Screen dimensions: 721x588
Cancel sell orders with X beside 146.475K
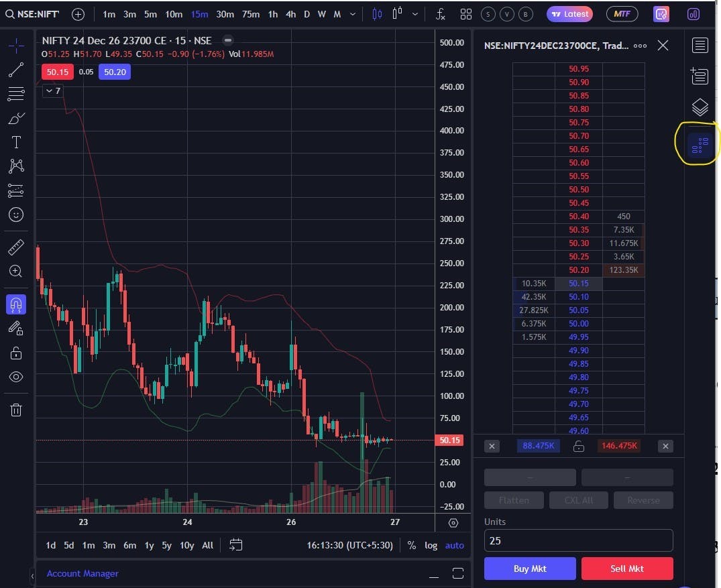click(665, 446)
